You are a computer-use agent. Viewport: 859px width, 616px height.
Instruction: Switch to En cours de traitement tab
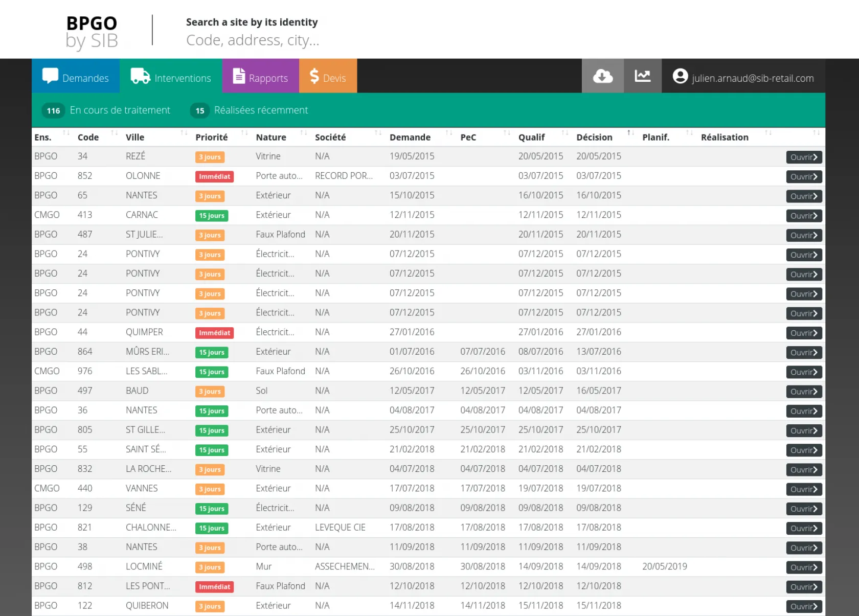coord(120,110)
